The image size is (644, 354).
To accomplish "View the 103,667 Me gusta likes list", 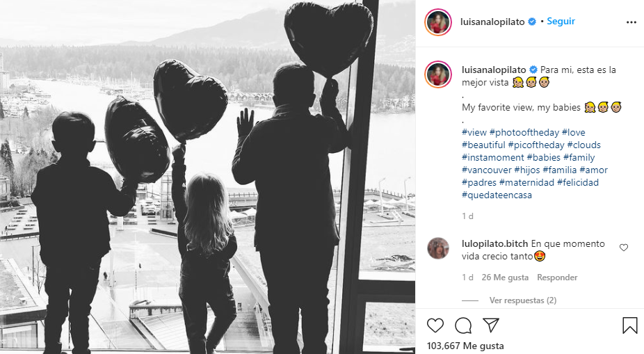I will pyautogui.click(x=465, y=346).
